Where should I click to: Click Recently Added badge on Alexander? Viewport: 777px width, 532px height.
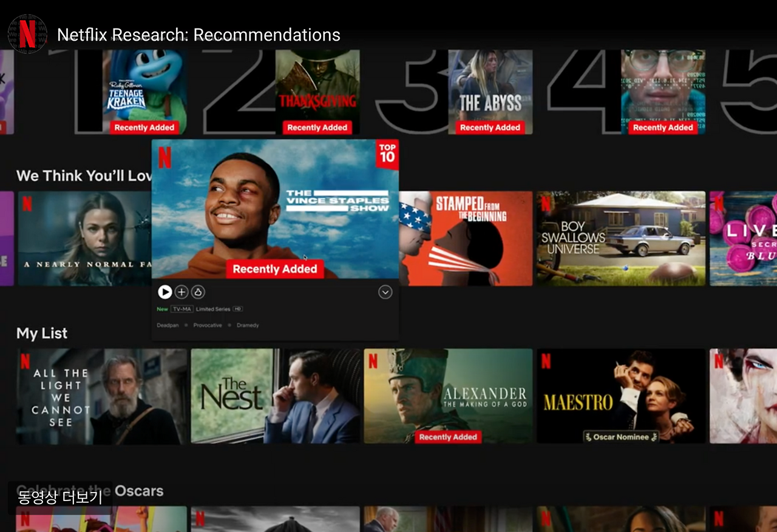coord(448,437)
